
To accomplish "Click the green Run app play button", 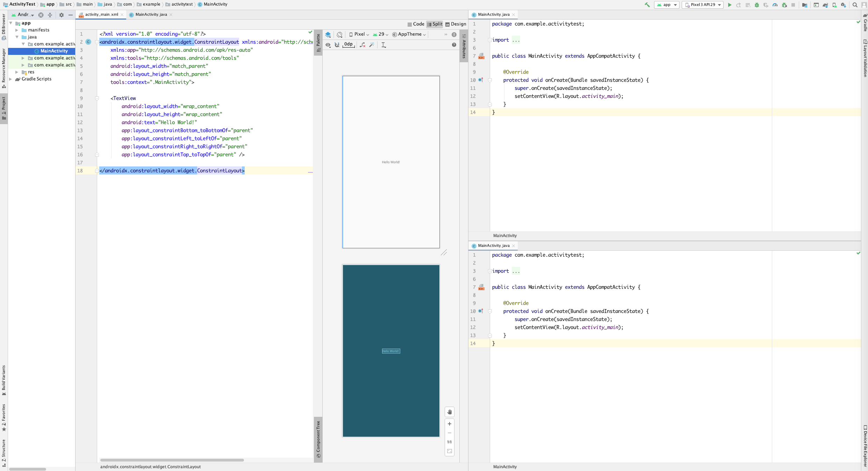I will point(730,5).
